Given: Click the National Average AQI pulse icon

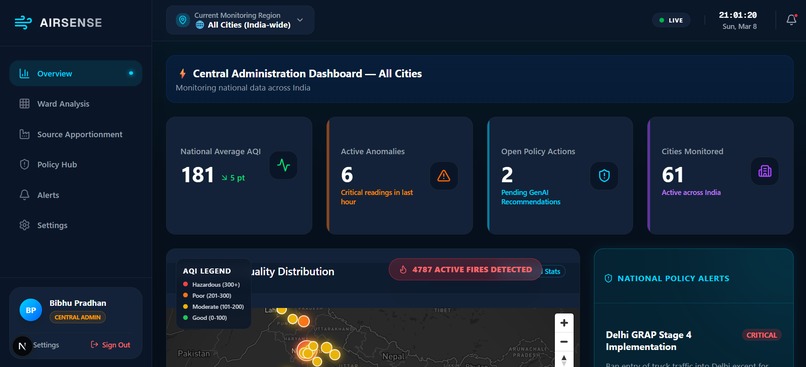Looking at the screenshot, I should click(x=283, y=166).
